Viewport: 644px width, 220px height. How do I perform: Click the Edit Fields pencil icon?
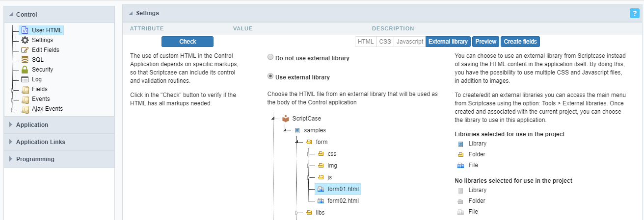click(x=25, y=50)
